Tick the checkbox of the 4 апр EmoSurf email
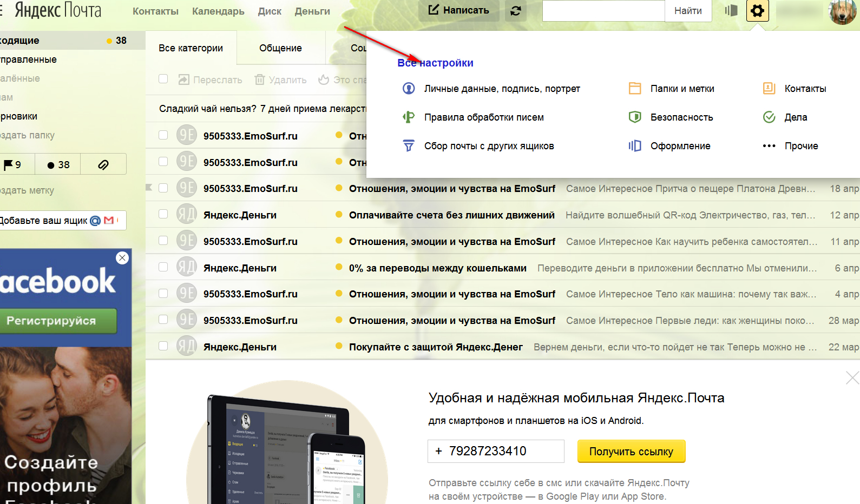The width and height of the screenshot is (860, 504). [x=163, y=293]
